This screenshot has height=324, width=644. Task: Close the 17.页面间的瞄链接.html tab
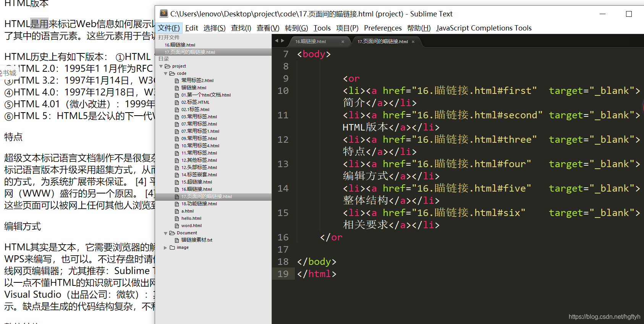[x=413, y=42]
